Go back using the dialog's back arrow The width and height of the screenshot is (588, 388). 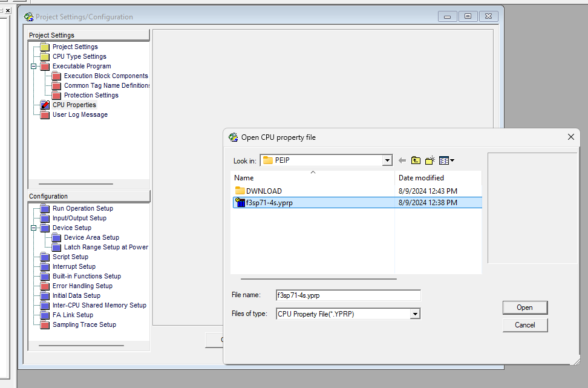click(x=402, y=160)
